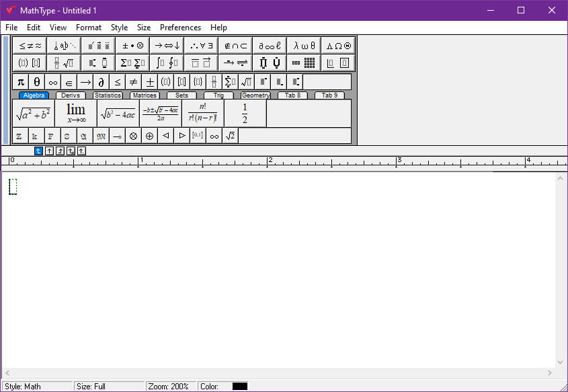Open the integral templates palette
Viewport: 568px width, 392px height.
[x=167, y=63]
